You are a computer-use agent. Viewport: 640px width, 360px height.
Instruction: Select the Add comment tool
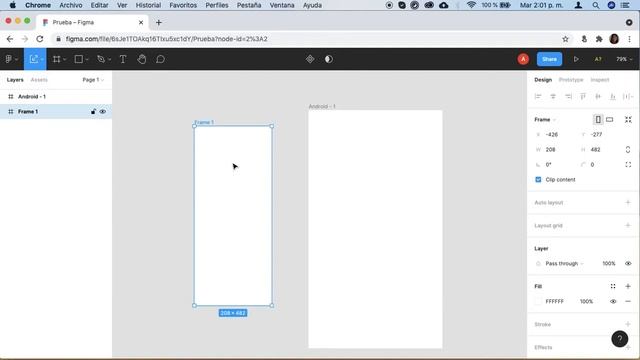[160, 59]
